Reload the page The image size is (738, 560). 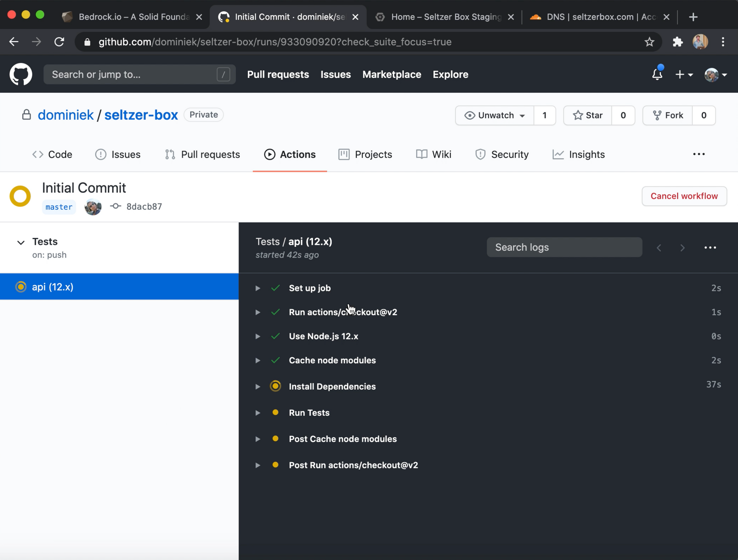coord(59,42)
